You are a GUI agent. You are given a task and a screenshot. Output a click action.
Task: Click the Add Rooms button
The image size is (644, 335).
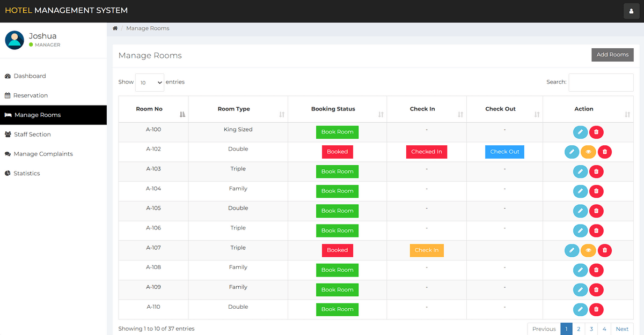[x=612, y=55]
